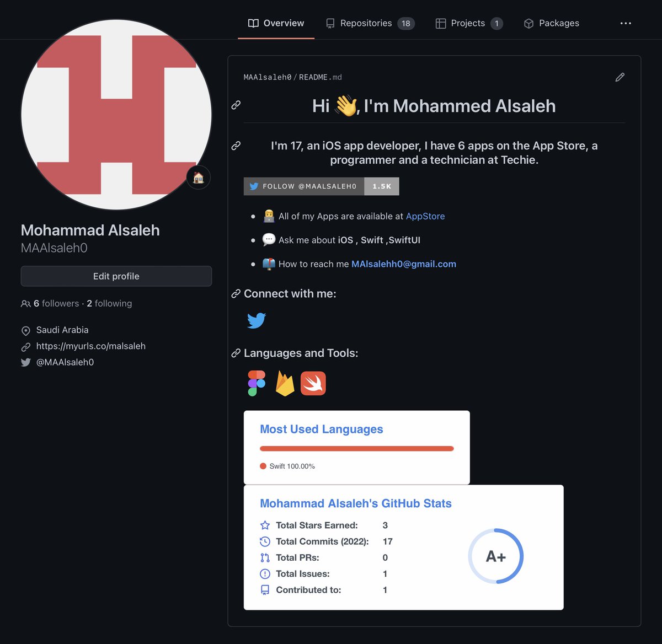
Task: Open the Projects tab
Action: [x=469, y=23]
